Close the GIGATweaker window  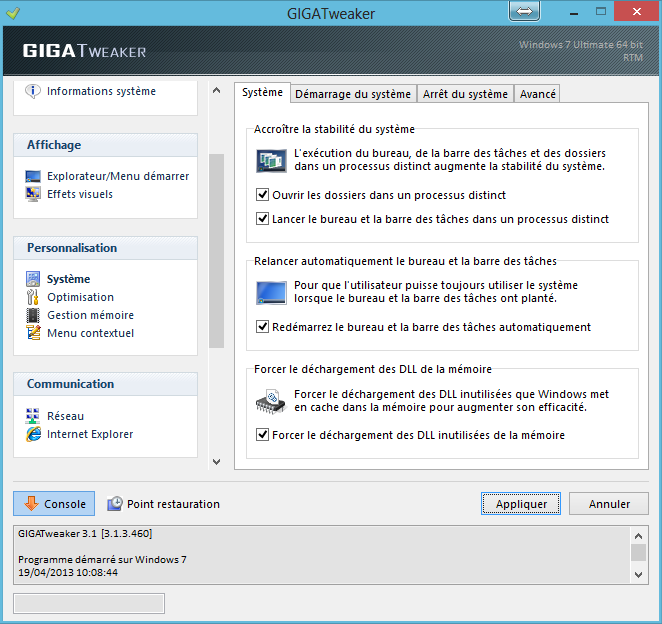(637, 11)
